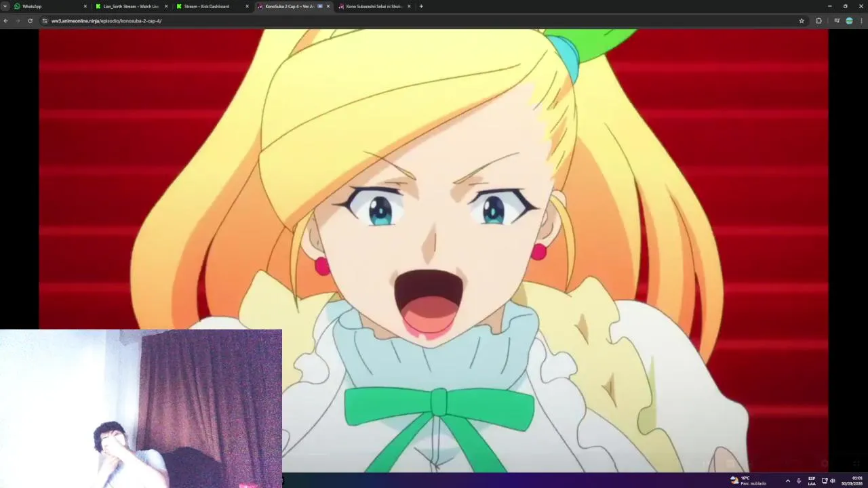Select the KonoSuba 2 Cap 4 tab
This screenshot has width=868, height=488.
point(293,6)
